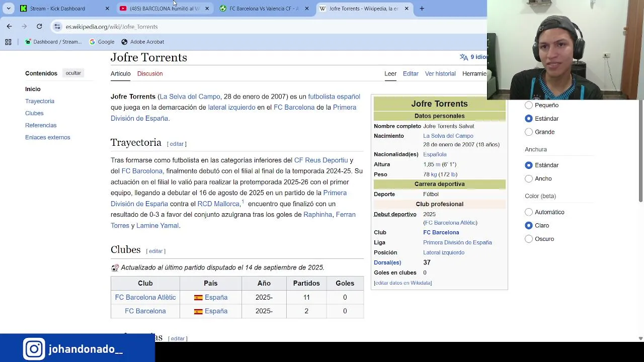Image resolution: width=644 pixels, height=362 pixels.
Task: Open Dashboard / Stream bookmark
Action: 53,42
